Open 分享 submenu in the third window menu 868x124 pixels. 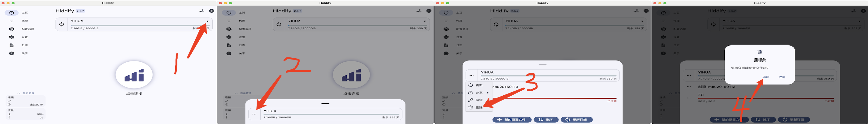pos(479,93)
